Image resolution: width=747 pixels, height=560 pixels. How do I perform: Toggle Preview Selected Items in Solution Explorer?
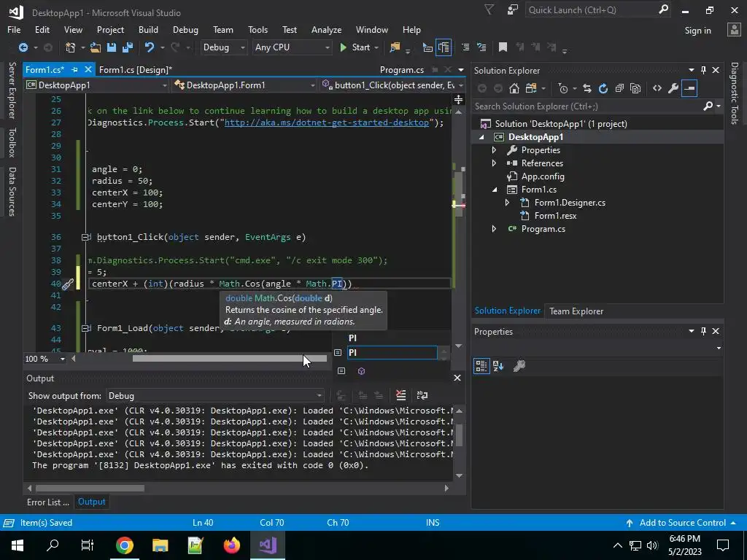pos(689,88)
